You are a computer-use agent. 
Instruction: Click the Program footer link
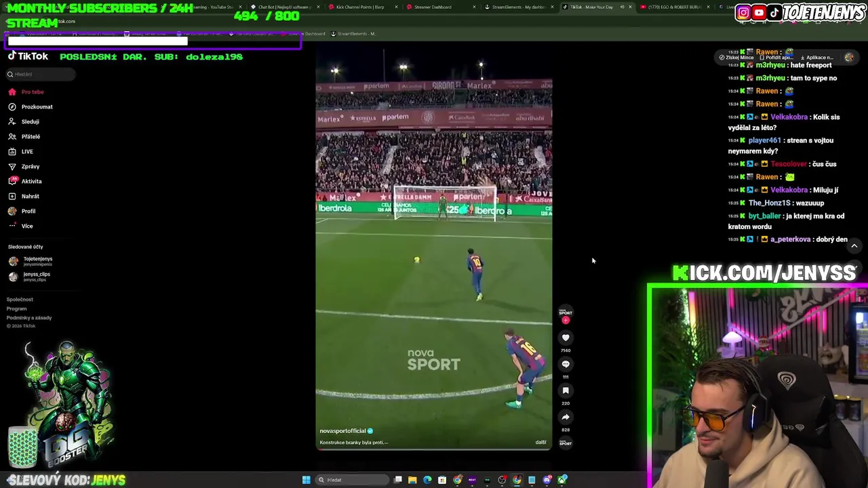[16, 308]
